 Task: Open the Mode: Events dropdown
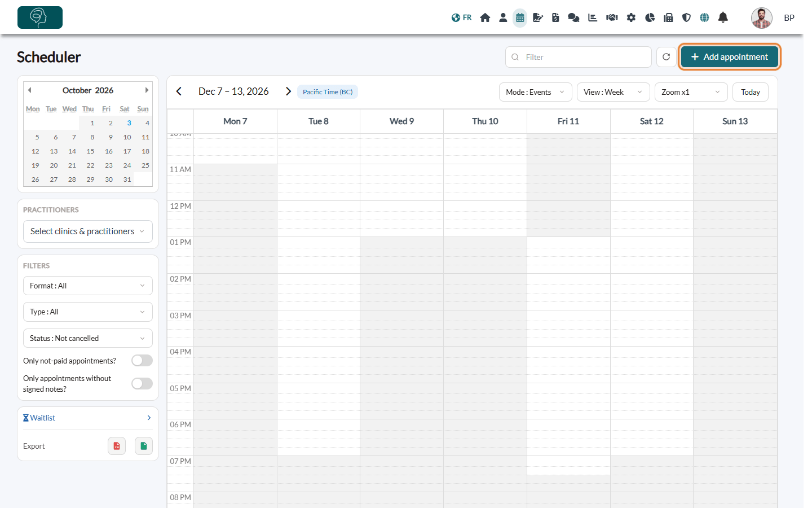(536, 92)
